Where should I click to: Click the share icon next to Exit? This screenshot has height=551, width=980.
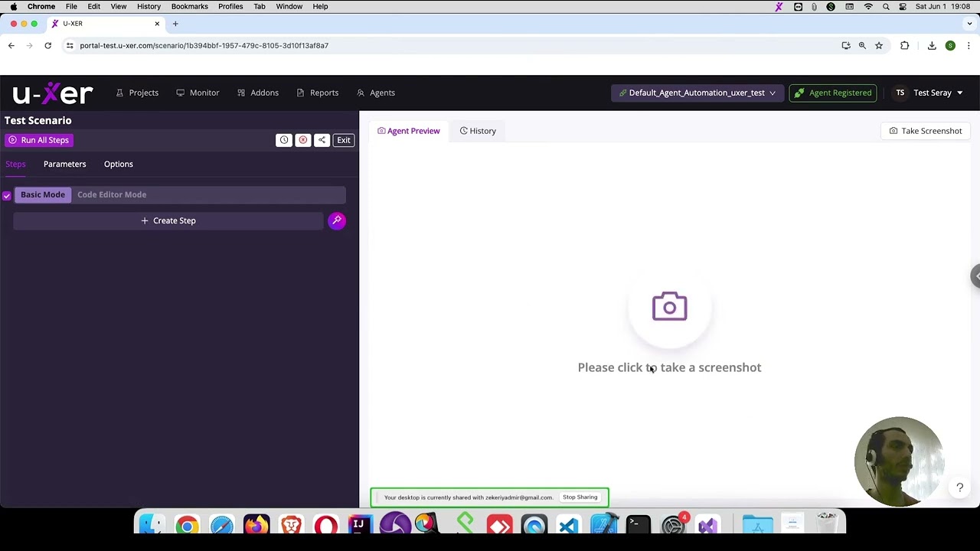coord(322,140)
